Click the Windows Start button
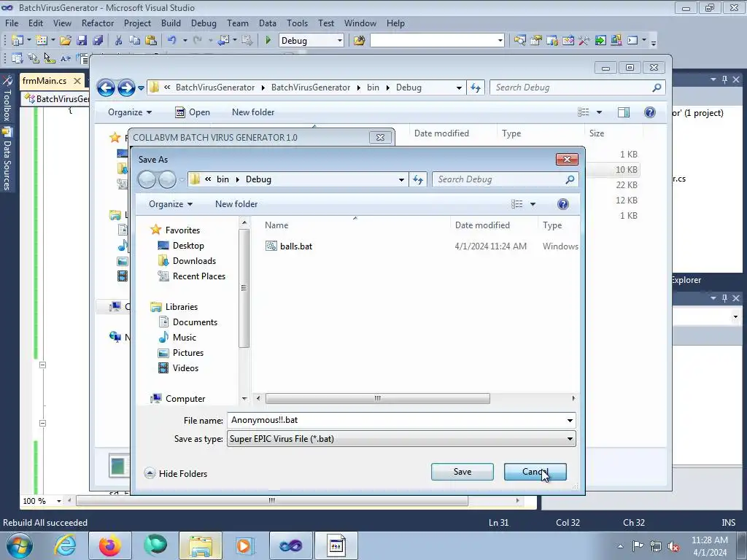The height and width of the screenshot is (560, 747). [x=20, y=545]
